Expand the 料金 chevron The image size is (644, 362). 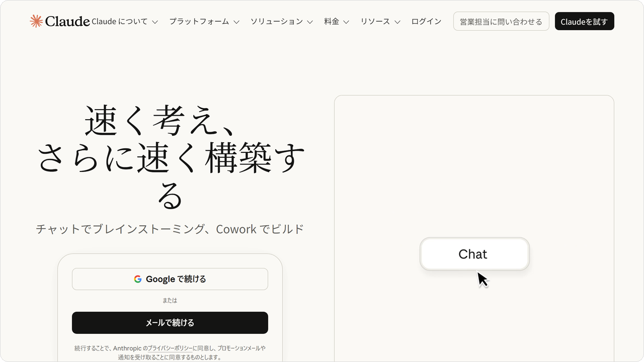coord(346,22)
